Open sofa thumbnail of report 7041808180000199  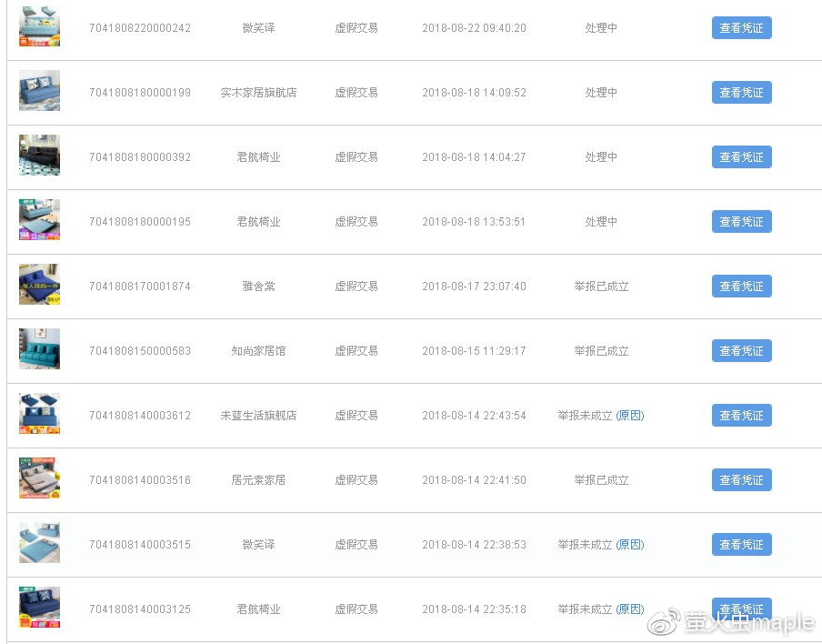click(x=39, y=90)
